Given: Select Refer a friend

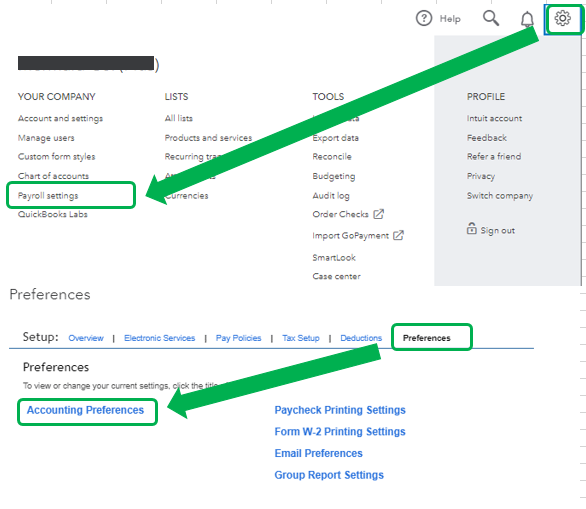Looking at the screenshot, I should tap(494, 157).
